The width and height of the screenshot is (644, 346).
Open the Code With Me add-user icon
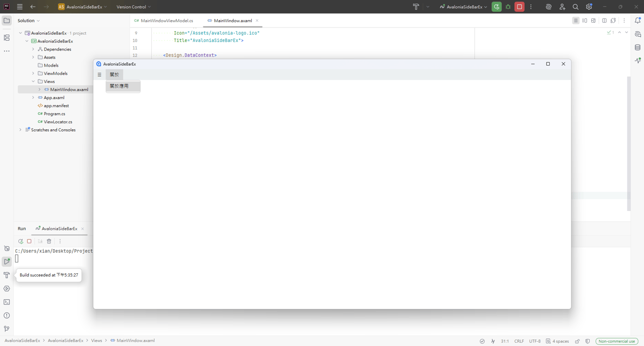[562, 7]
